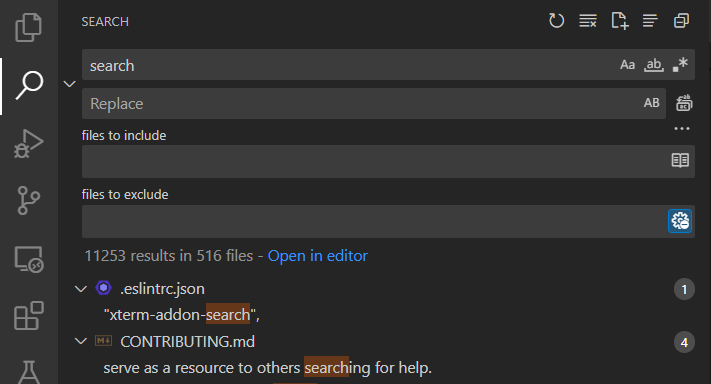Open the Source Control view

point(29,200)
